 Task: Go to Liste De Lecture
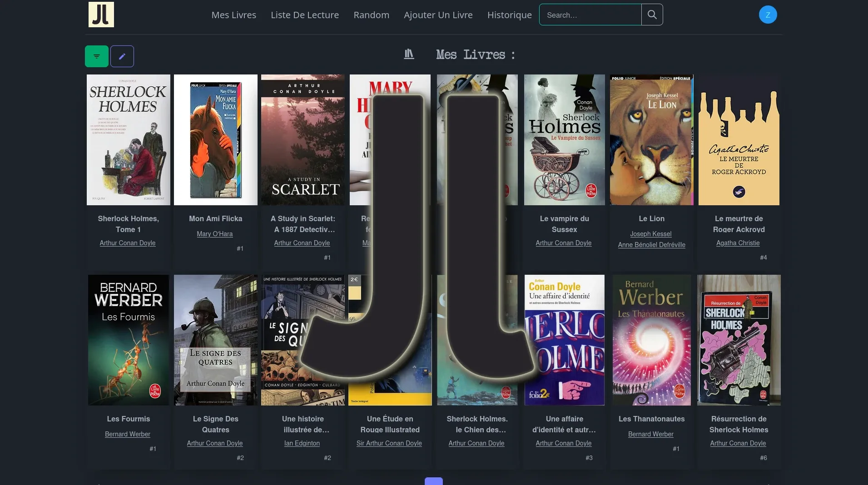(x=304, y=15)
